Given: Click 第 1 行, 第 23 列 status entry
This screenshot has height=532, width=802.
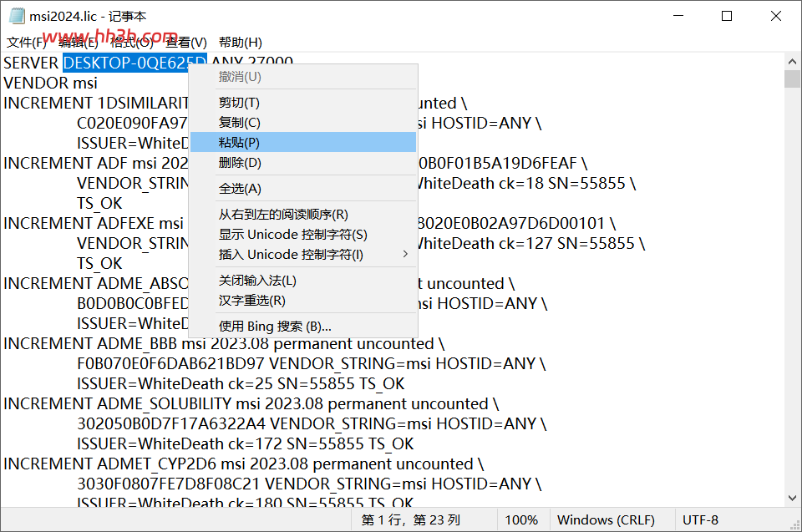Looking at the screenshot, I should [411, 519].
